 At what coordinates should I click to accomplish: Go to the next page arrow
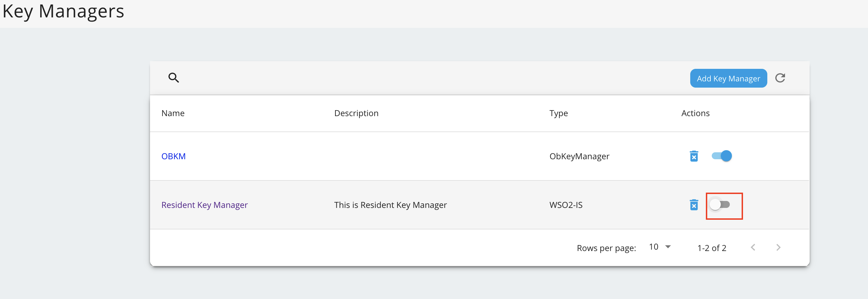pos(778,247)
